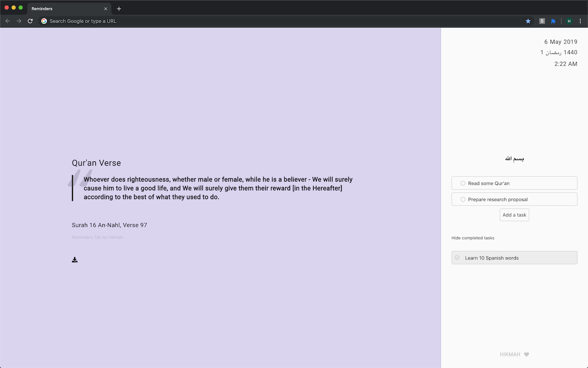This screenshot has height=368, width=588.
Task: Click the 'Qur'an Verse' heading
Action: 96,163
